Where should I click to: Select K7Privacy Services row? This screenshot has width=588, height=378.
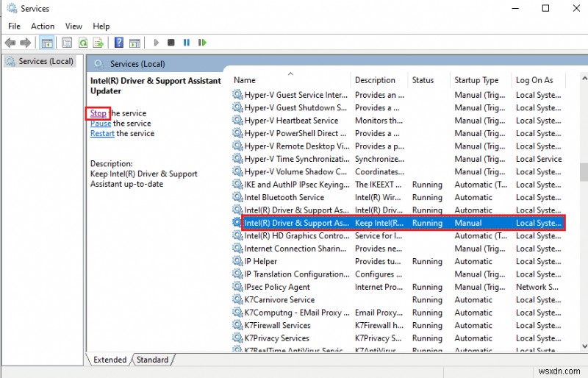click(398, 338)
